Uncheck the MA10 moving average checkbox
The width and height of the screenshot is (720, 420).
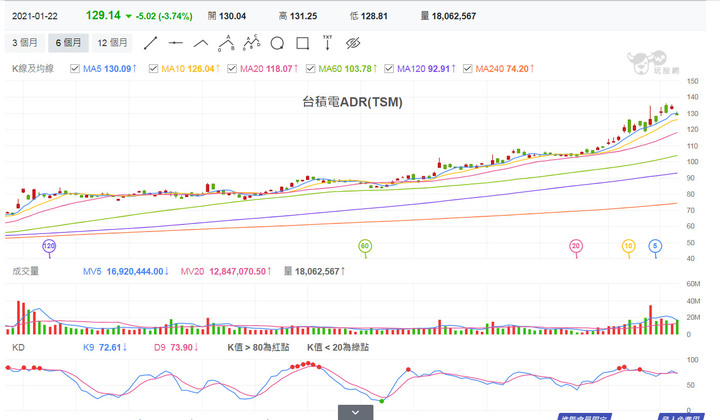[153, 68]
